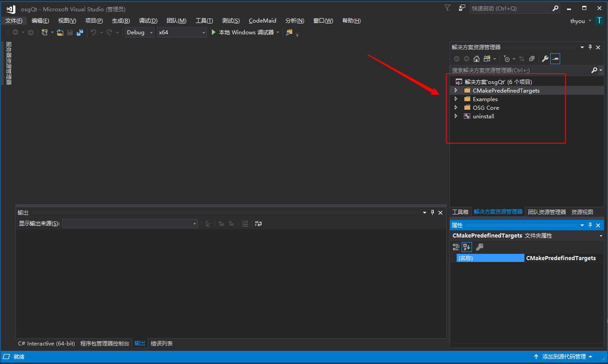608x364 pixels.
Task: Switch to the 错误列表 tab
Action: click(x=162, y=344)
